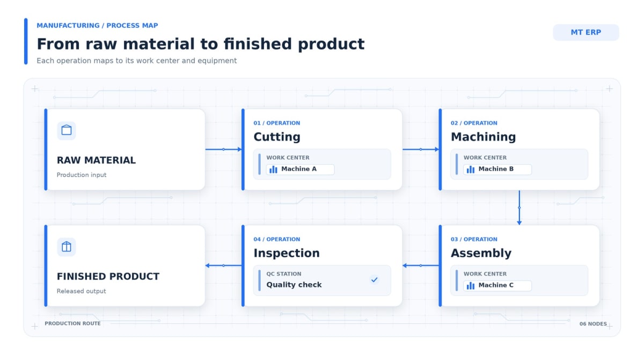Click the downward arrow from Machining to Assembly
Screen dimensions: 644x362
(519, 208)
